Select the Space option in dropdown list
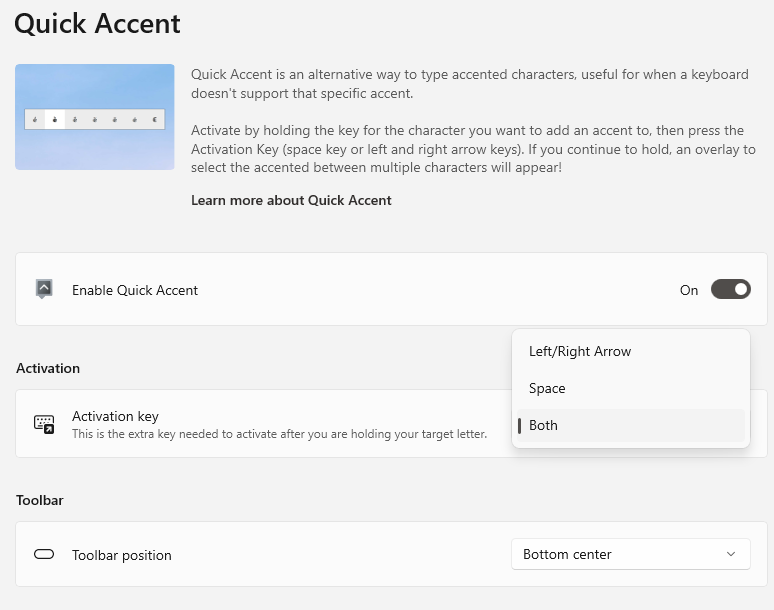This screenshot has height=610, width=774. pyautogui.click(x=547, y=388)
